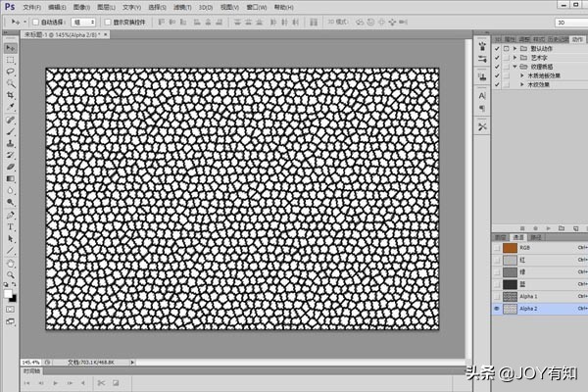Select the Brush tool
The width and height of the screenshot is (588, 392).
coord(11,131)
